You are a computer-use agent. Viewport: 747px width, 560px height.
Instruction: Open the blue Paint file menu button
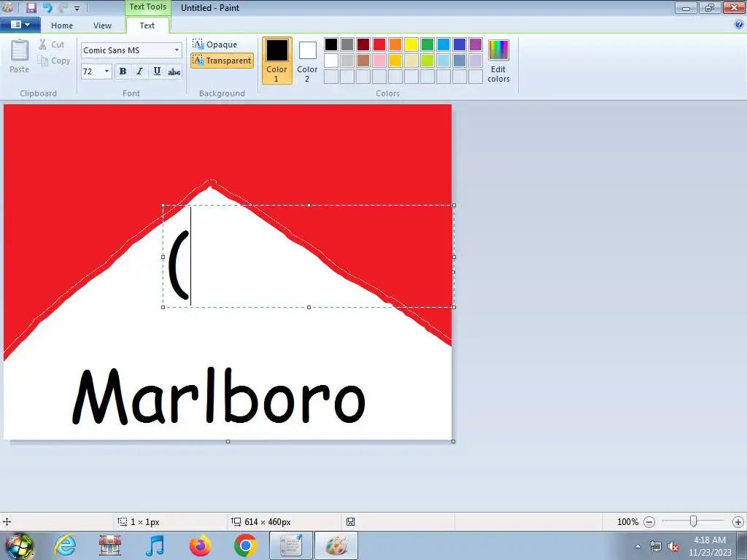click(20, 24)
